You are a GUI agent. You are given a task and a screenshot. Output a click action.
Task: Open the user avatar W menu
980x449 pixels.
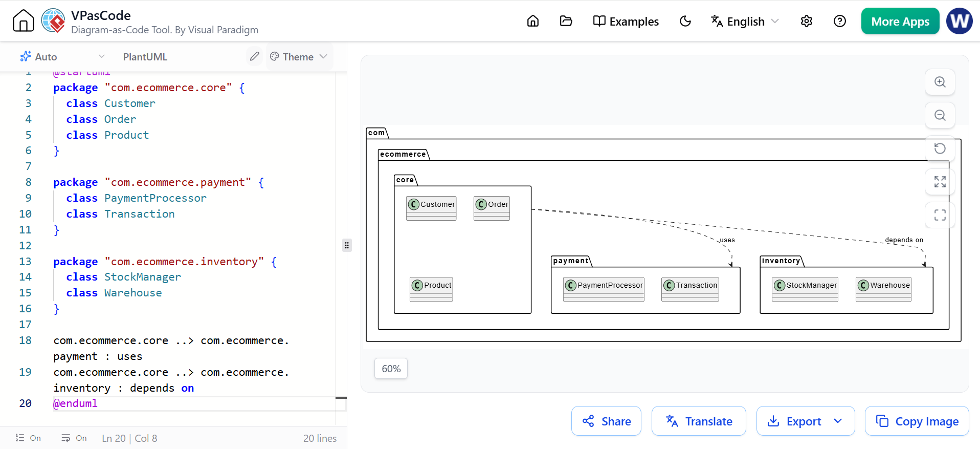coord(960,21)
